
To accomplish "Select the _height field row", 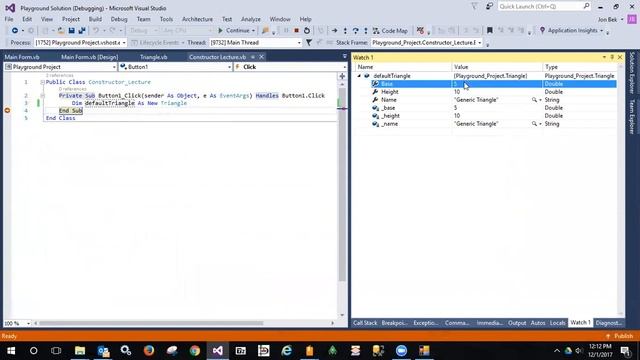I will coord(486,116).
